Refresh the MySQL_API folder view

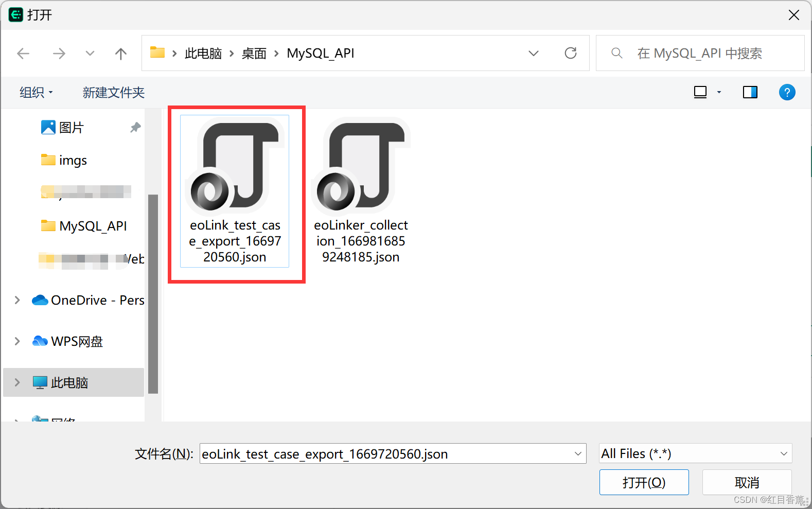pos(571,53)
